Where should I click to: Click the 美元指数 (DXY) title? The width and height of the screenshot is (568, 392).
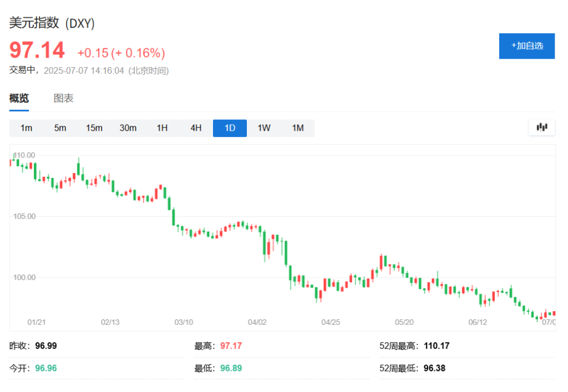click(51, 23)
